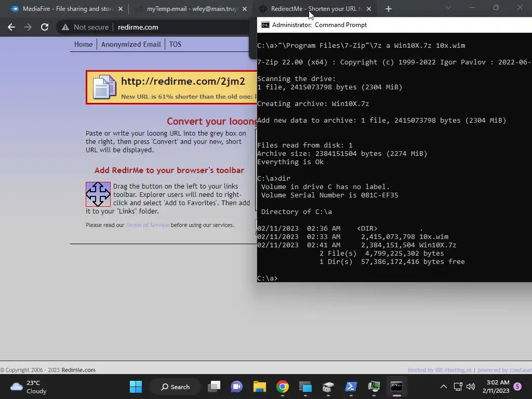The width and height of the screenshot is (532, 399).
Task: Click the Command Prompt title bar icon
Action: (x=265, y=25)
